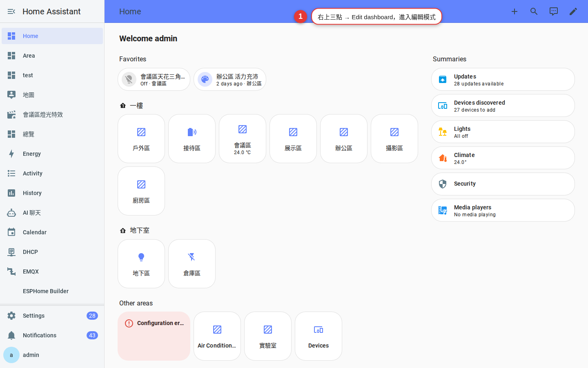Click the Configuration error card
This screenshot has width=588, height=368.
[154, 336]
